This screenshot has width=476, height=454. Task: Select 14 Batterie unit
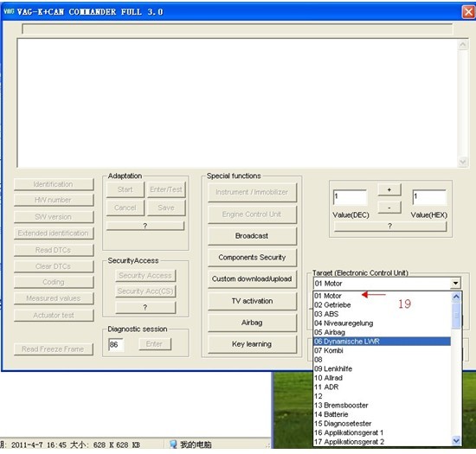383,414
